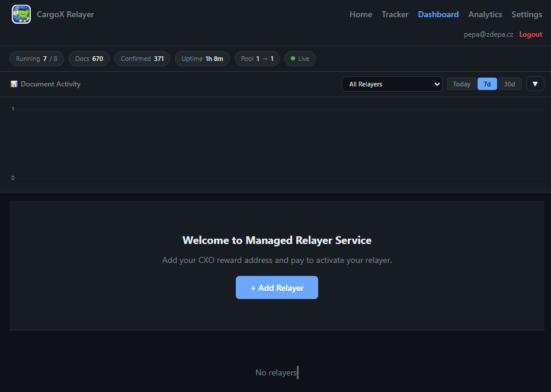Click the + Add Relayer button
Image resolution: width=551 pixels, height=392 pixels.
(277, 287)
